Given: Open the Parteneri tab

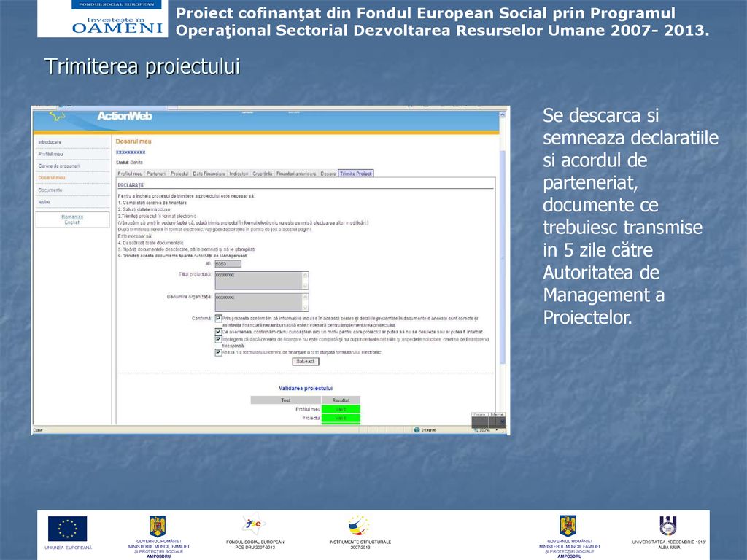Looking at the screenshot, I should point(156,174).
